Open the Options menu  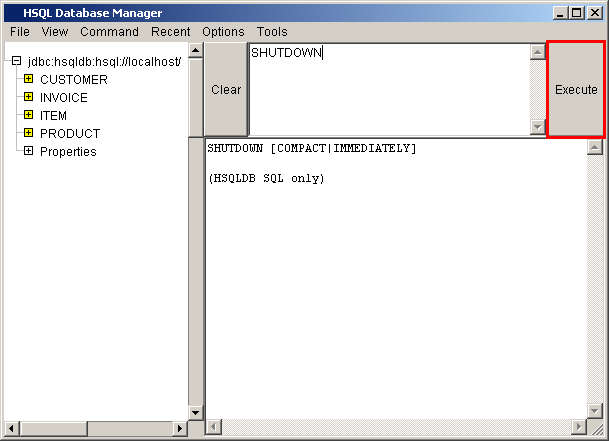[x=223, y=32]
